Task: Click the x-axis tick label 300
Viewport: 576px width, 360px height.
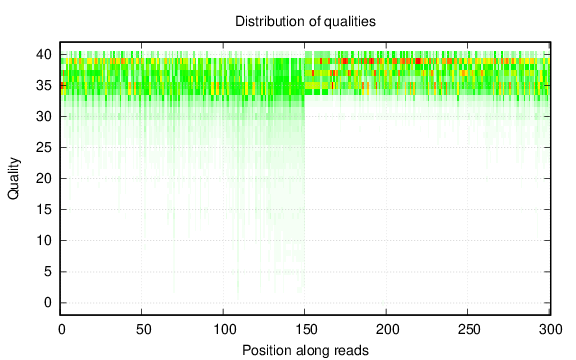Action: [551, 329]
